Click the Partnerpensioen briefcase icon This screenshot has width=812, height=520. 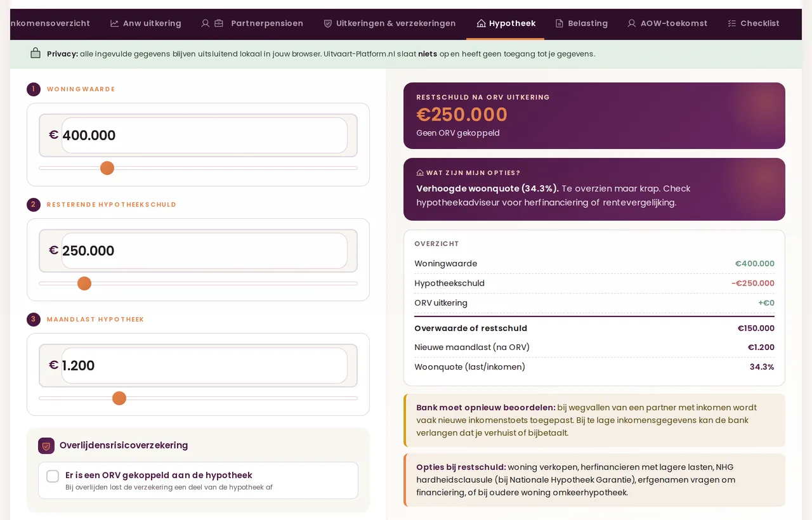(x=219, y=23)
